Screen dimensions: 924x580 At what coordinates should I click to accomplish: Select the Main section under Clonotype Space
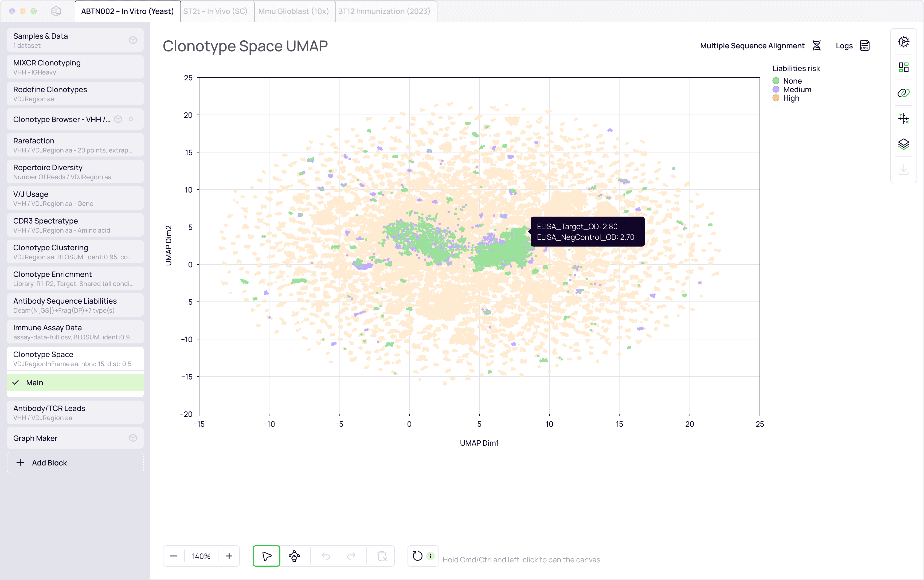point(75,382)
